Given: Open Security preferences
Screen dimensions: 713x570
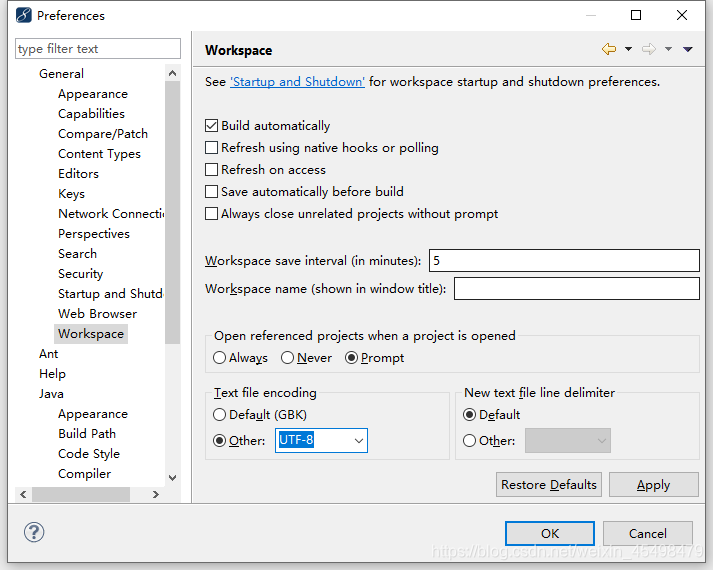Looking at the screenshot, I should pos(80,274).
